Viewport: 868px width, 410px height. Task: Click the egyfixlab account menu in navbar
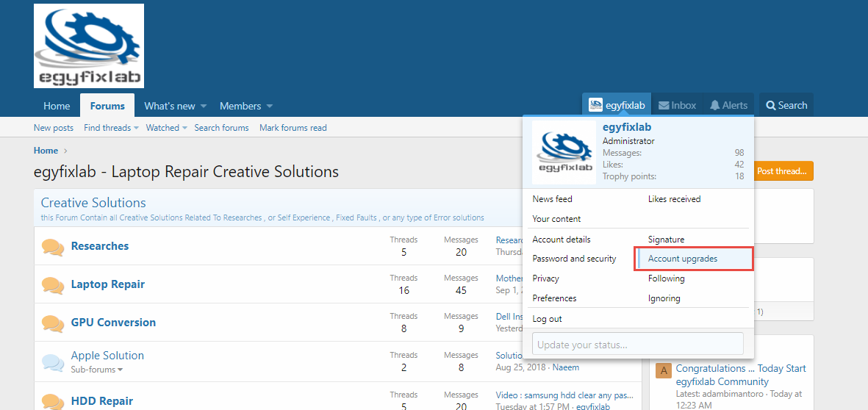617,105
